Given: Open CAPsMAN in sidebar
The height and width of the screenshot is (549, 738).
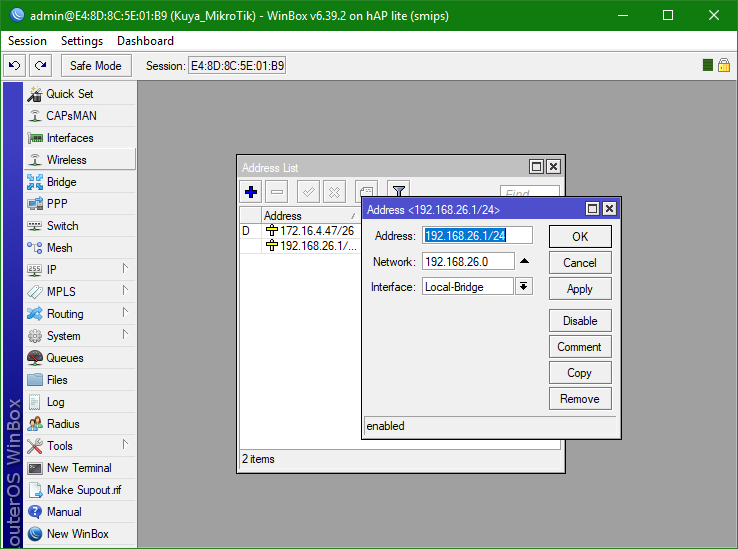Looking at the screenshot, I should [x=80, y=116].
